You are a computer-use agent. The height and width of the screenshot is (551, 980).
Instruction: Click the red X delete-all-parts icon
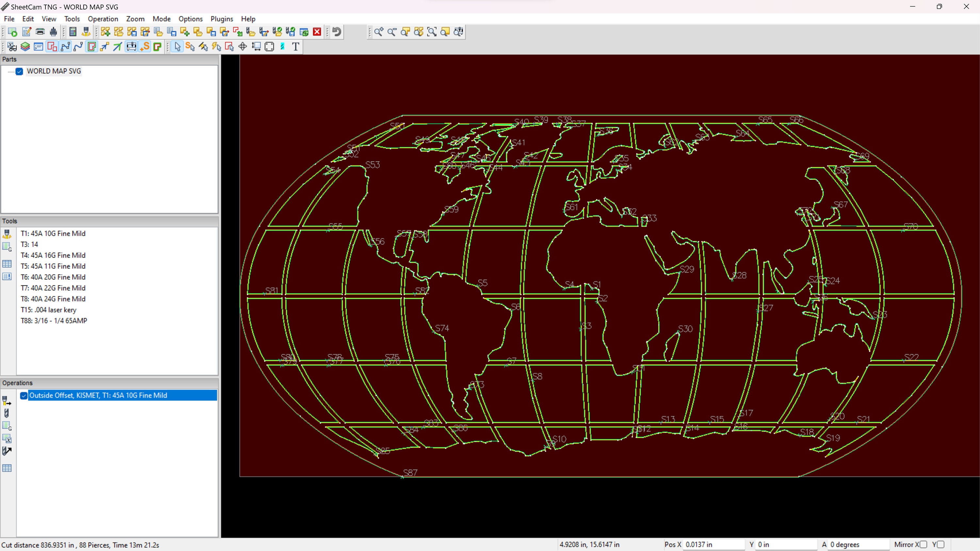[317, 32]
